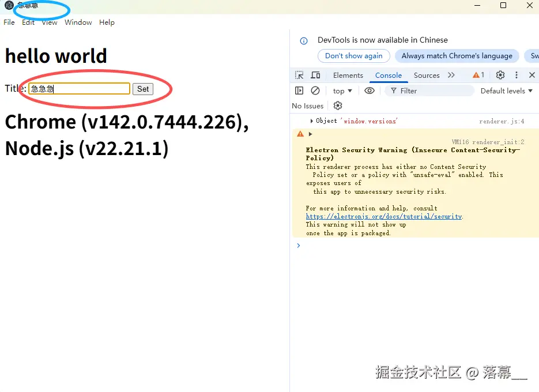
Task: Open the electronjs.org security tutorial link
Action: [x=384, y=216]
